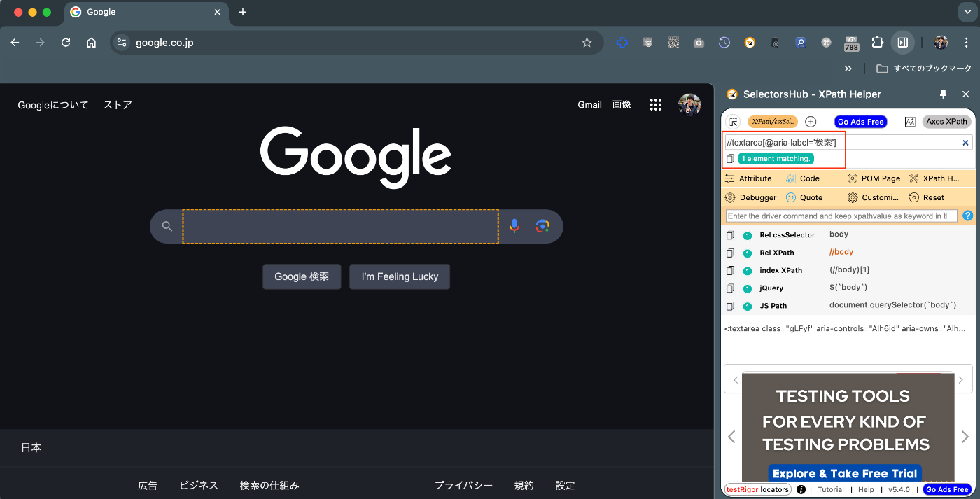980x499 pixels.
Task: Copy the Rel cssSelector value
Action: click(x=730, y=235)
